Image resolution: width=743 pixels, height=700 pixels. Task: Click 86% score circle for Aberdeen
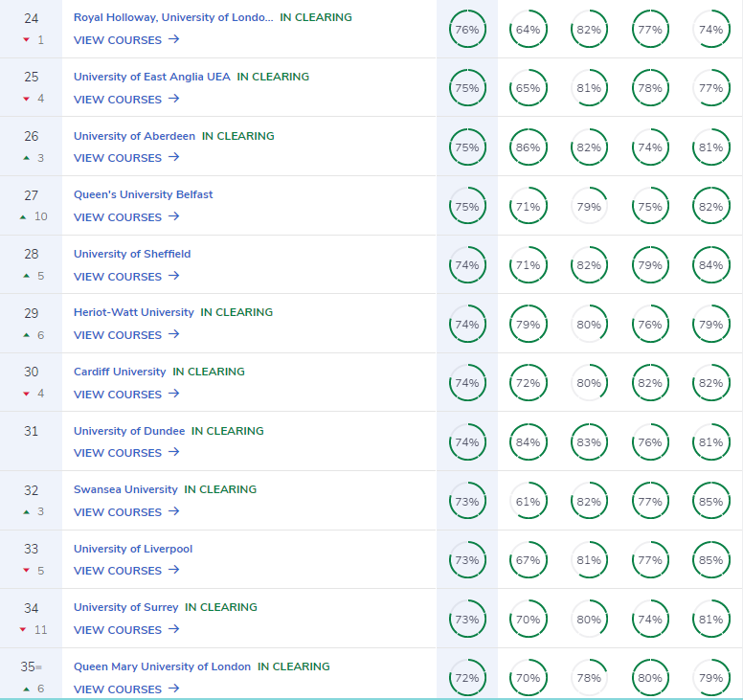pos(528,147)
